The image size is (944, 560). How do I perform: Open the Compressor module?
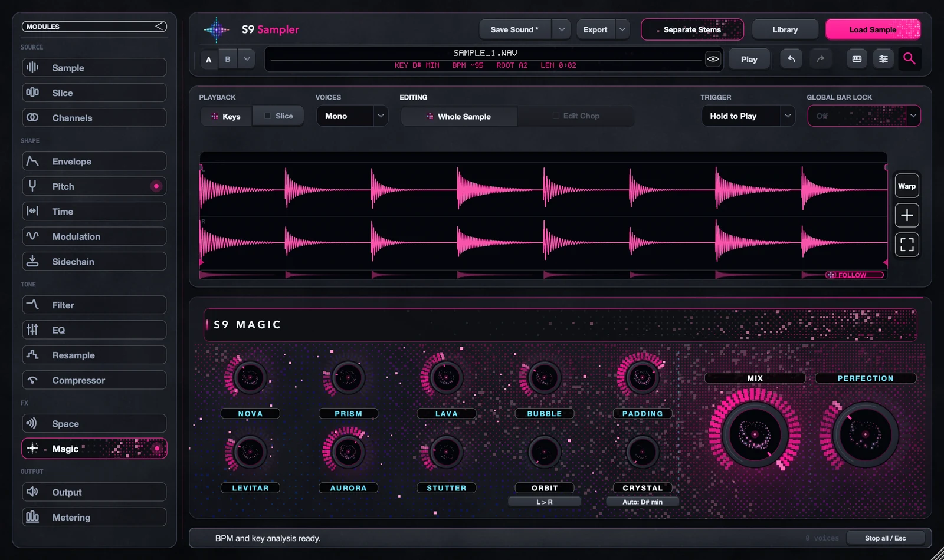click(x=94, y=380)
